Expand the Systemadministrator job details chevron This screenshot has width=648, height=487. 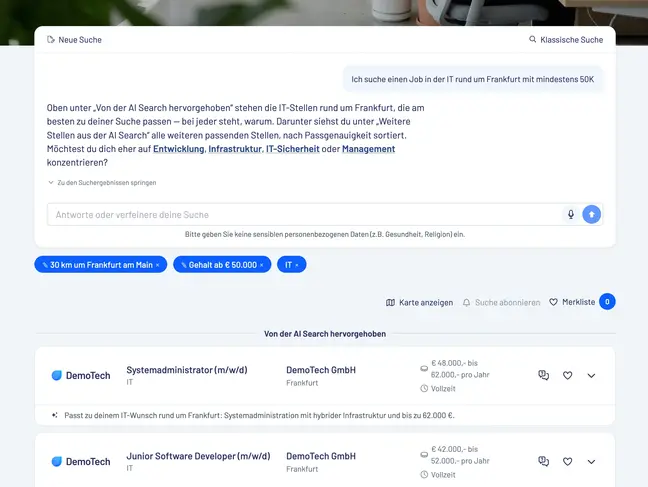(591, 376)
